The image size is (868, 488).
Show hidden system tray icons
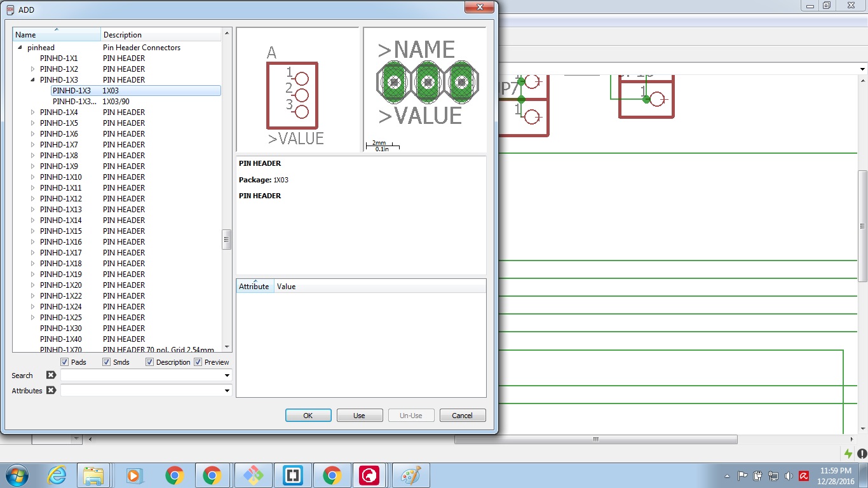click(727, 476)
